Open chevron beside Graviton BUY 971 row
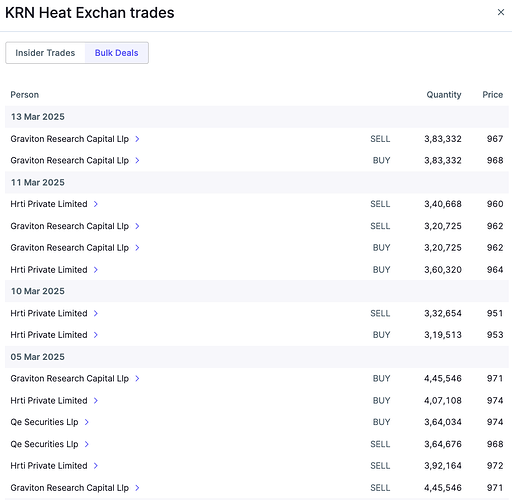This screenshot has height=500, width=512. click(137, 378)
